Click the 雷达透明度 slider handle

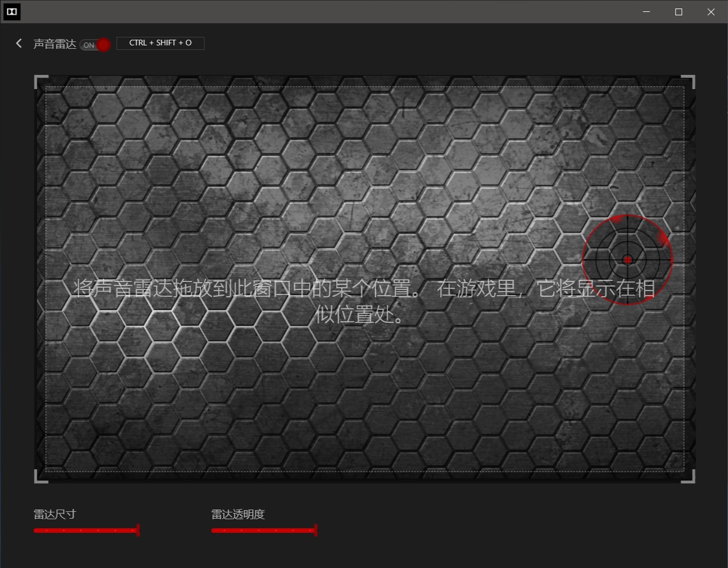point(316,531)
